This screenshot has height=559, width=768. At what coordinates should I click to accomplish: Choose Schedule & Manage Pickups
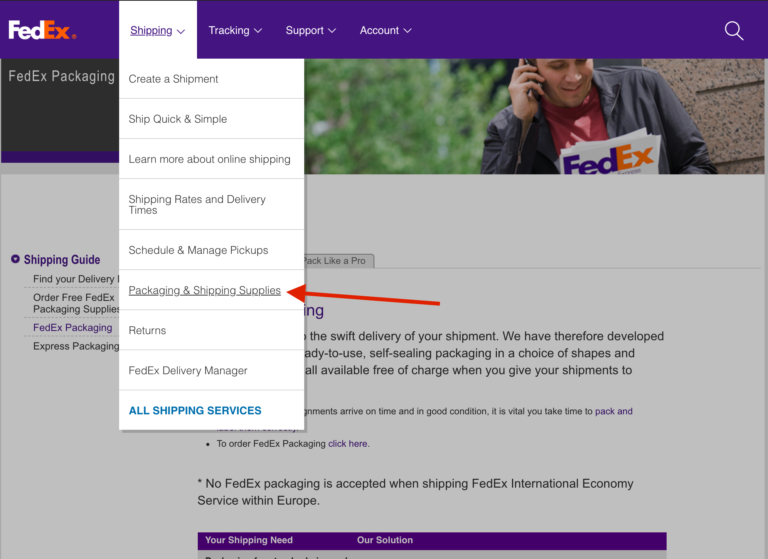[x=198, y=250]
